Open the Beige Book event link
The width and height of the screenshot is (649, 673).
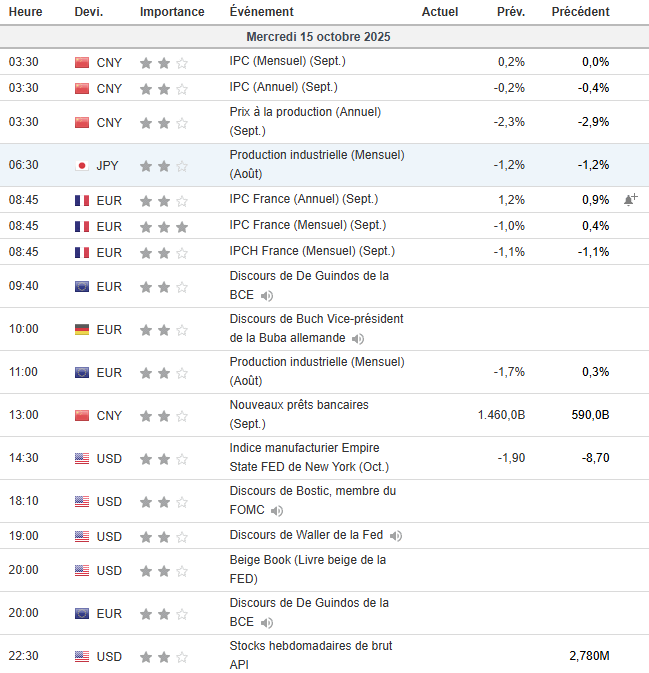pos(308,569)
